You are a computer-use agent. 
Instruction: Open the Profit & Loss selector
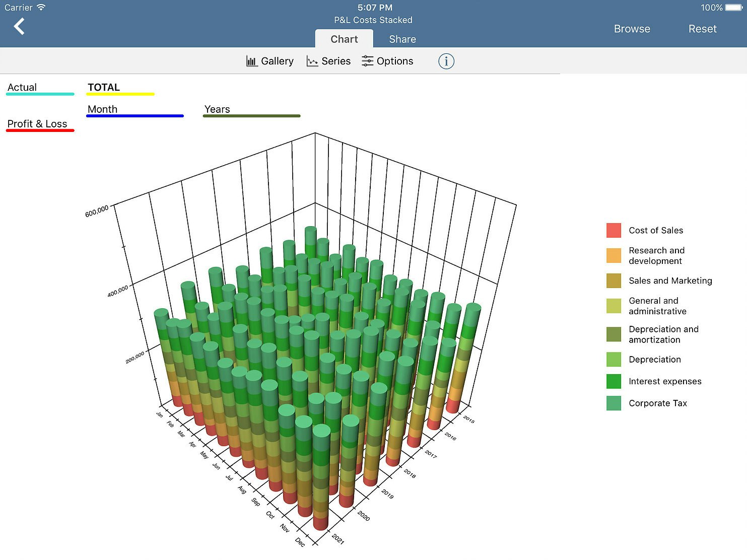40,125
